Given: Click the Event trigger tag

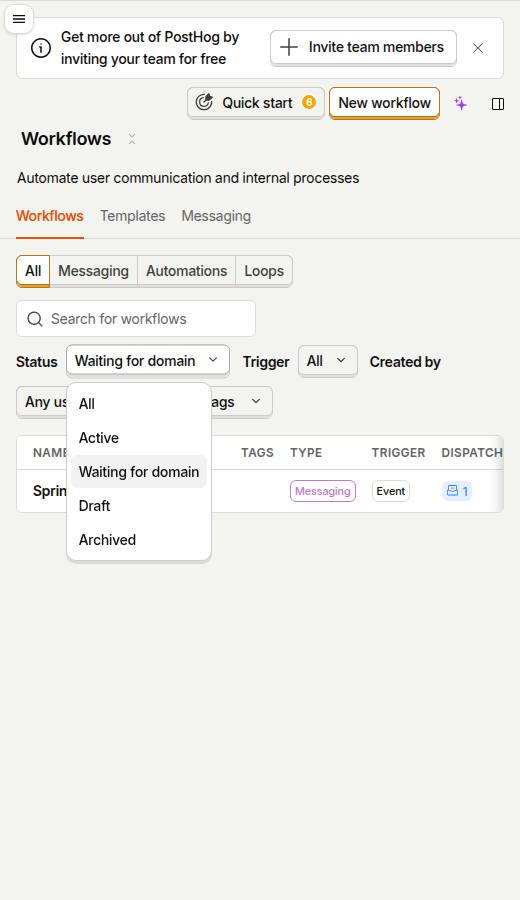Looking at the screenshot, I should [391, 491].
